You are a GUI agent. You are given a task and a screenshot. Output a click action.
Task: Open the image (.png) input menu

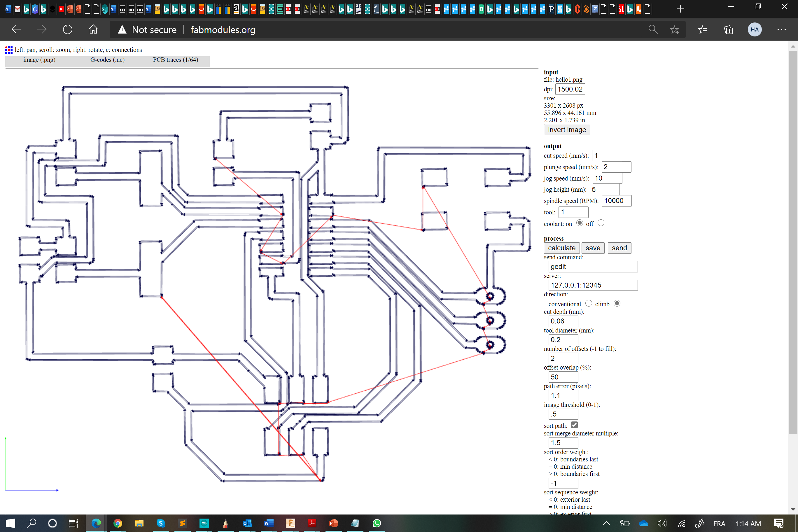(x=39, y=60)
